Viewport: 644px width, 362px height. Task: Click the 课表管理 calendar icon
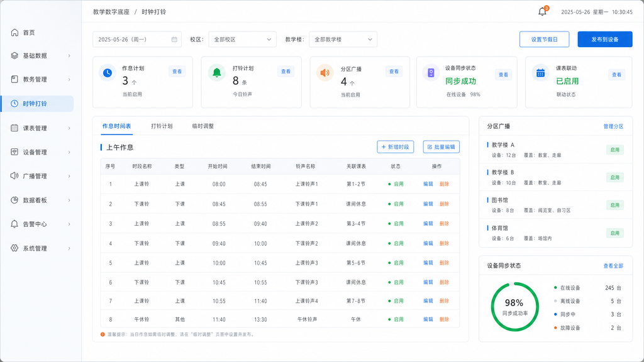coord(14,128)
